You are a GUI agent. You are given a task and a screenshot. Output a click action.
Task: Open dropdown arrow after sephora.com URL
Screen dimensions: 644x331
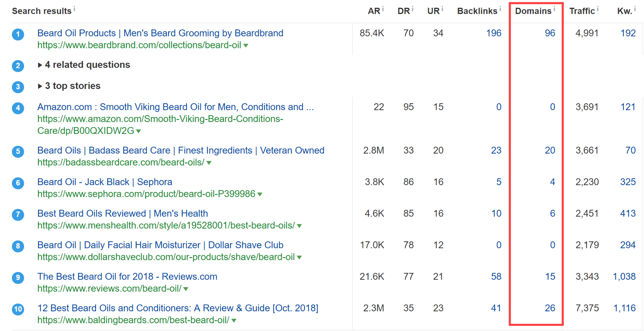[x=260, y=195]
